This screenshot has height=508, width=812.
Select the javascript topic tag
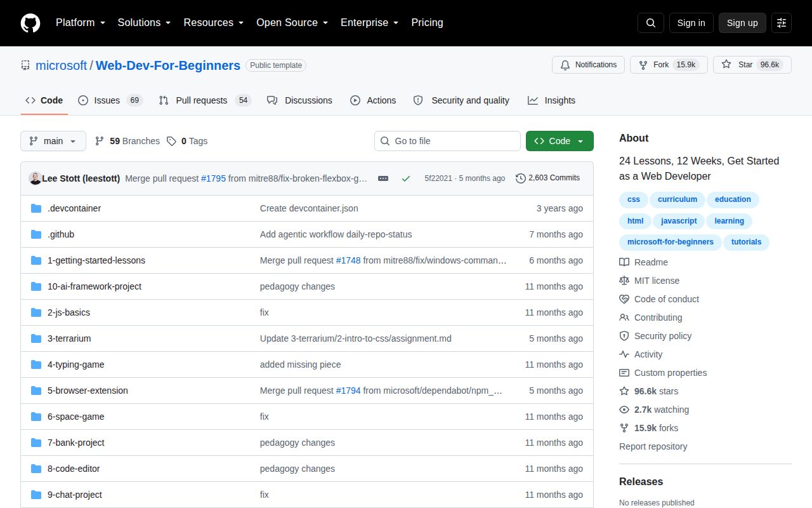click(679, 221)
